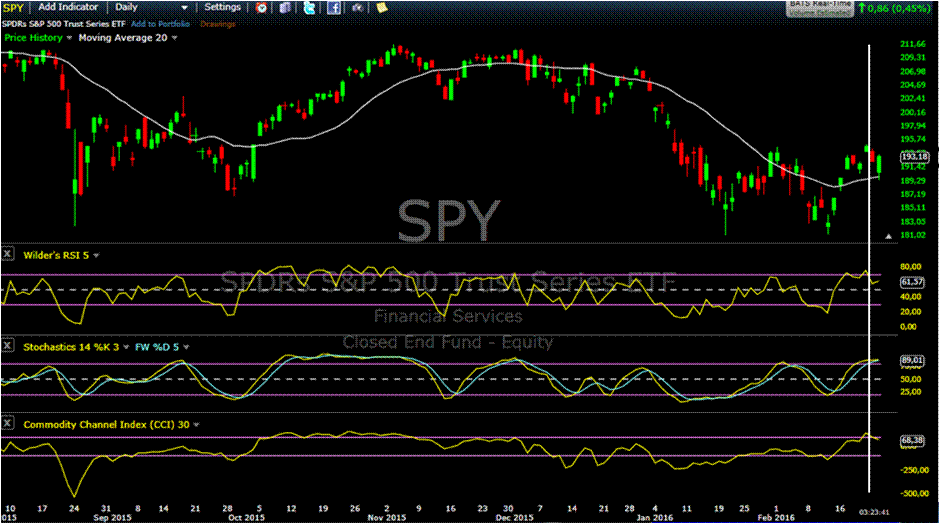Click the white vertical crosshair line

click(x=869, y=268)
